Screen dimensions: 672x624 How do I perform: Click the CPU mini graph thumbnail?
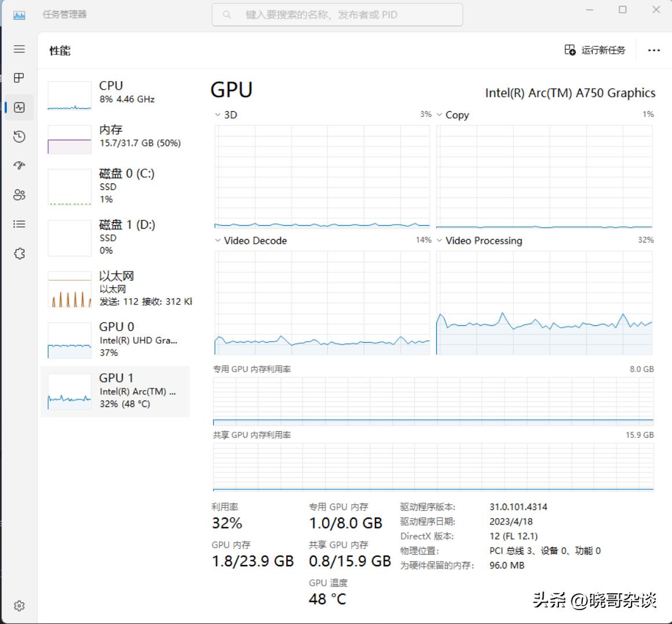(70, 96)
